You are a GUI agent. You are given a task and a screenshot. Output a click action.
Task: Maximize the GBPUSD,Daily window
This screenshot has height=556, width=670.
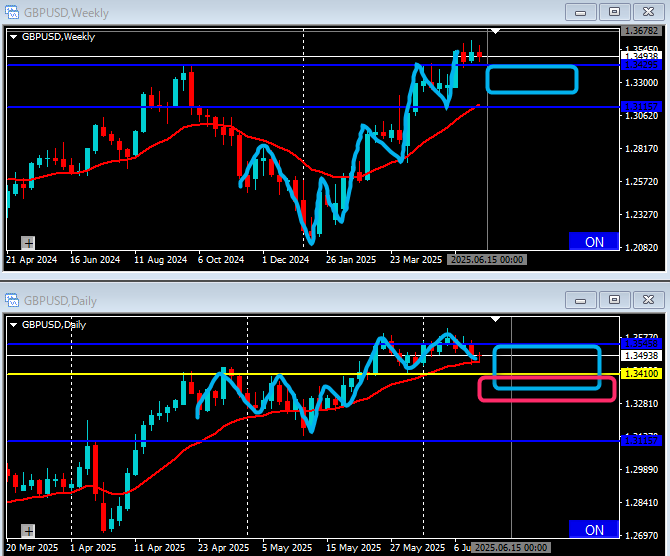[614, 300]
